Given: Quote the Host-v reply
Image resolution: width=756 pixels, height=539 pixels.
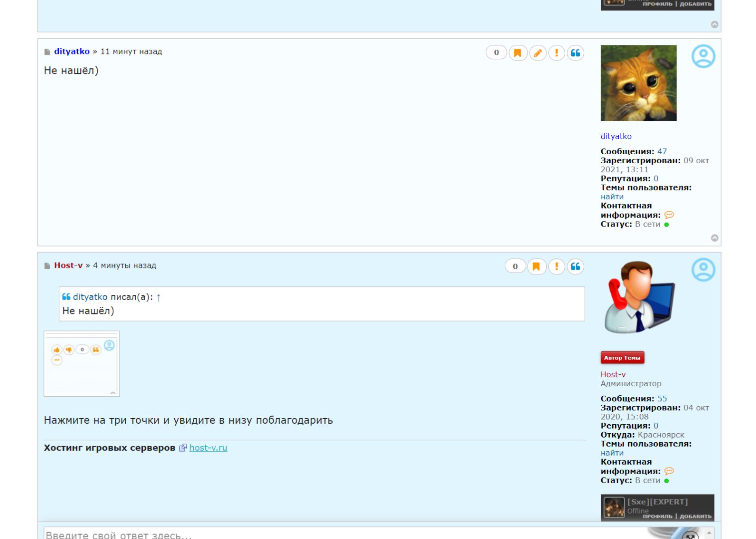Looking at the screenshot, I should pos(575,267).
